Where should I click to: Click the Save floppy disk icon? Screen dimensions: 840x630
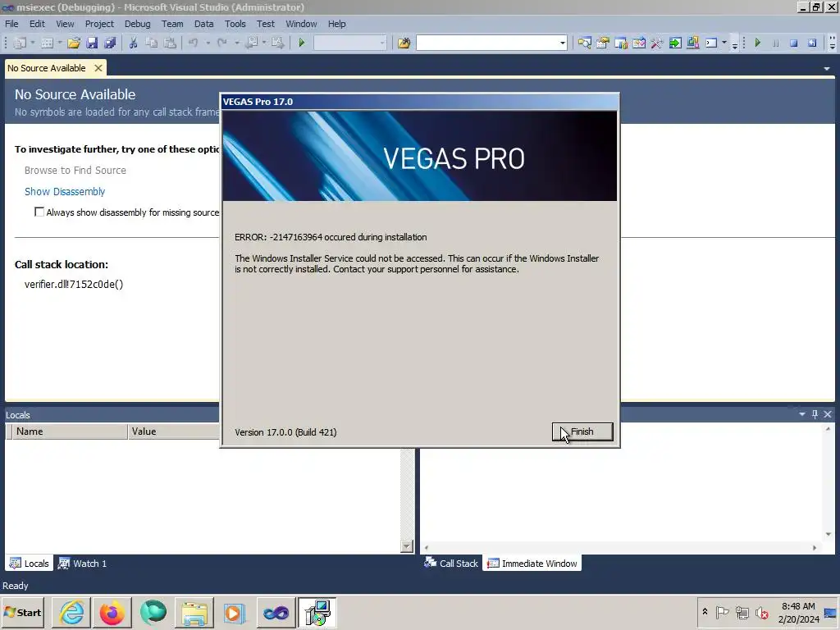(x=92, y=43)
